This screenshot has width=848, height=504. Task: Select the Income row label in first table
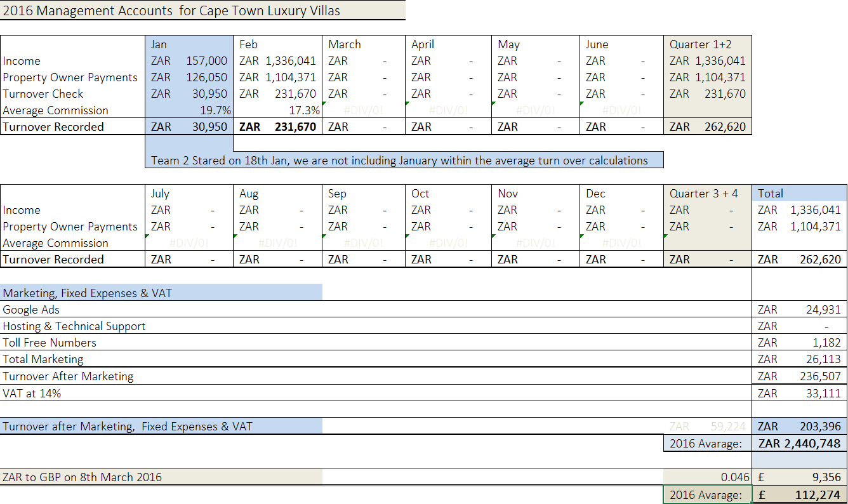22,61
